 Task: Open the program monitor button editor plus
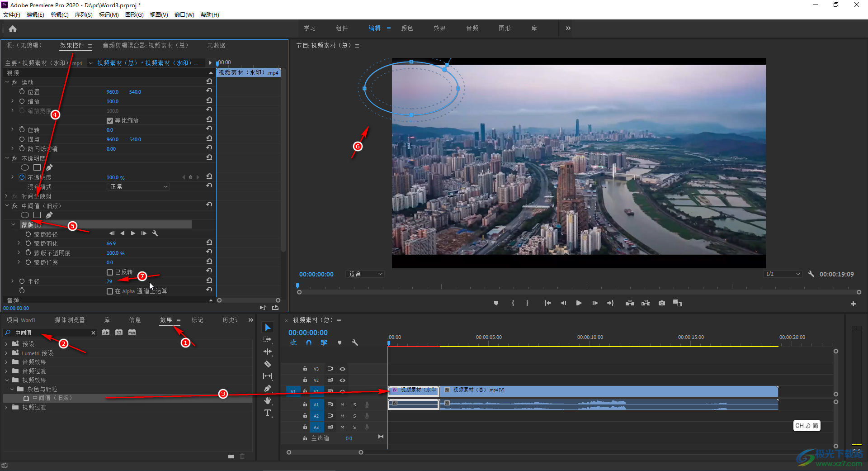point(853,304)
